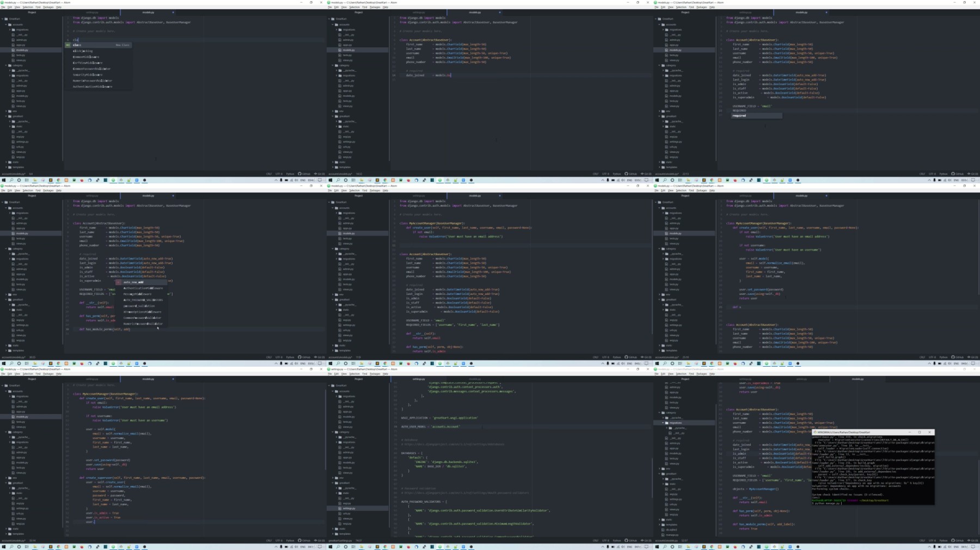Screen dimensions: 980x550
Task: Click the MINGW64 terminal title bar icon
Action: click(x=814, y=432)
